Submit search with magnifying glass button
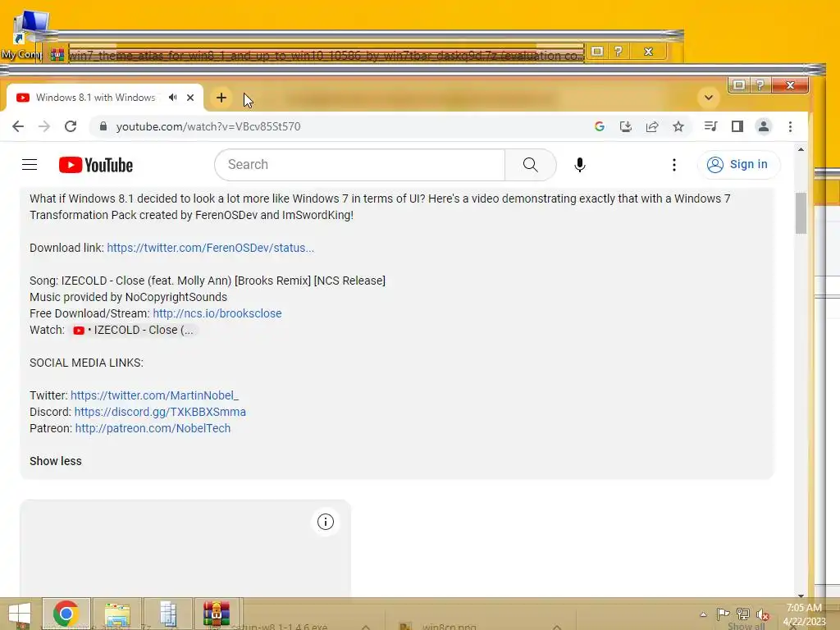Viewport: 840px width, 630px height. [x=531, y=164]
